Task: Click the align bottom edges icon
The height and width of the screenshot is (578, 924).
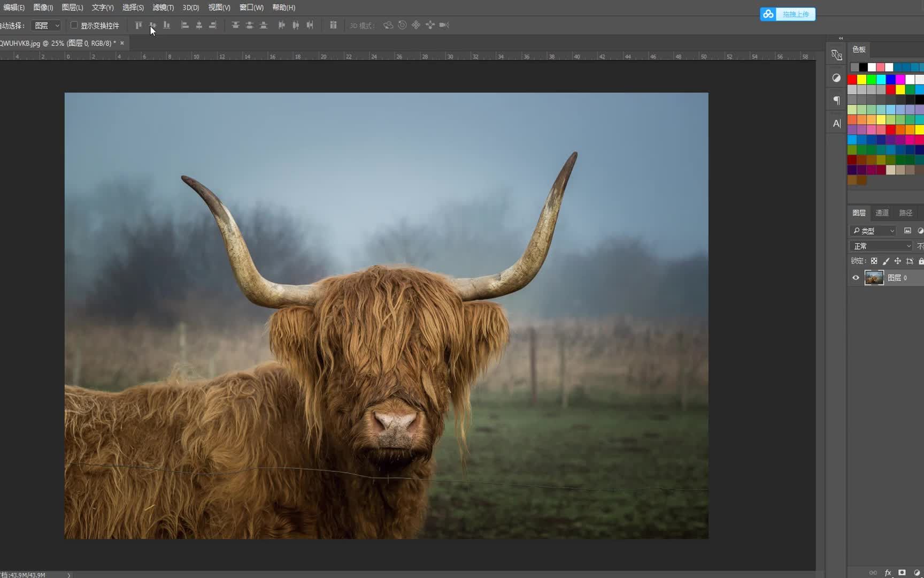Action: pyautogui.click(x=167, y=25)
